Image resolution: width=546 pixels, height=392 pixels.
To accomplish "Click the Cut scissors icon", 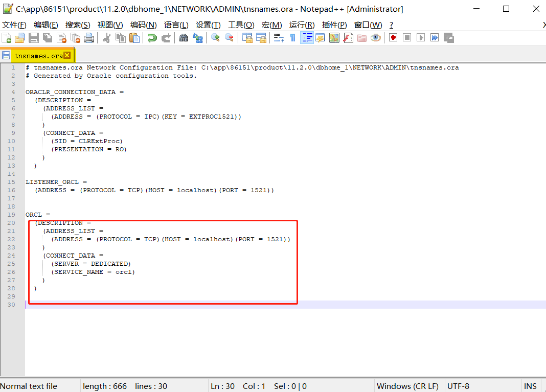I will click(106, 38).
